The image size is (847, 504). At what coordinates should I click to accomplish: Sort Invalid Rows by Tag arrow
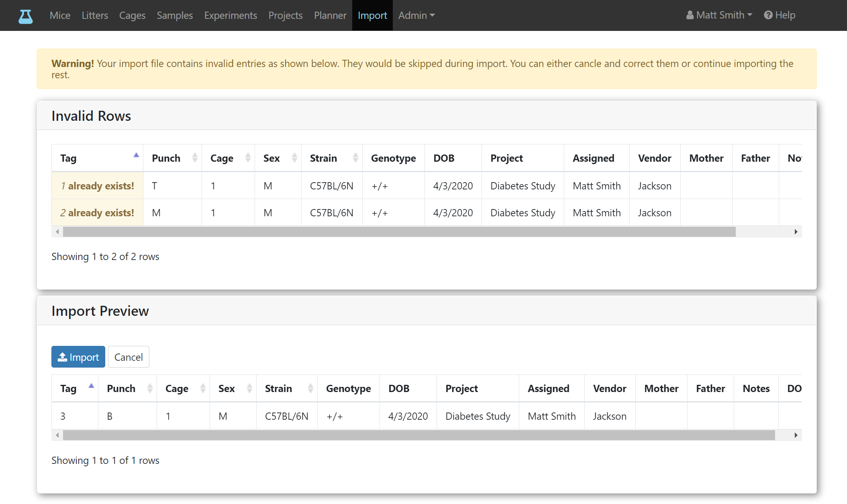(x=136, y=155)
